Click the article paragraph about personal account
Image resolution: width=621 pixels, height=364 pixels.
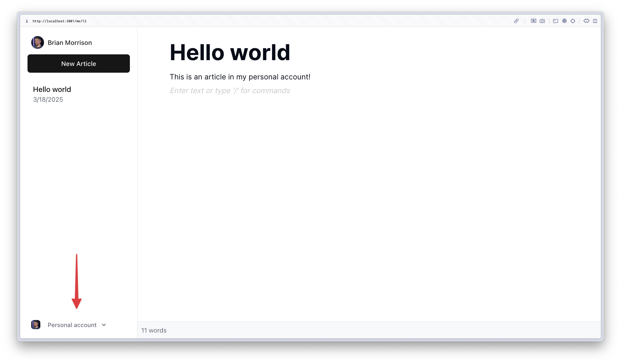pos(240,77)
